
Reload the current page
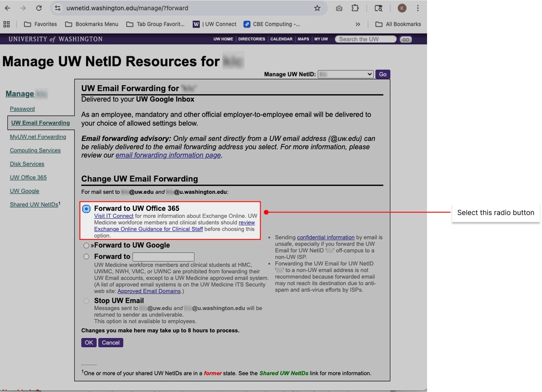click(x=39, y=8)
